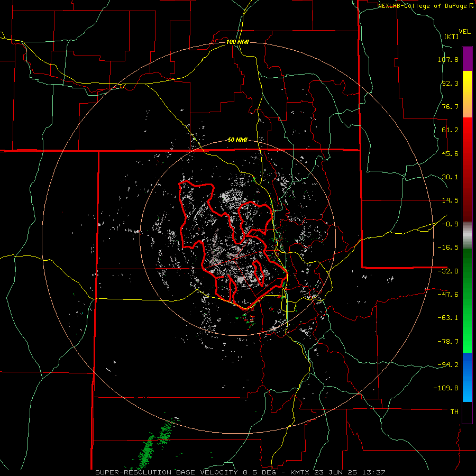Click the -0.9 scale value
Image resolution: width=476 pixels, height=476 pixels.
(450, 224)
